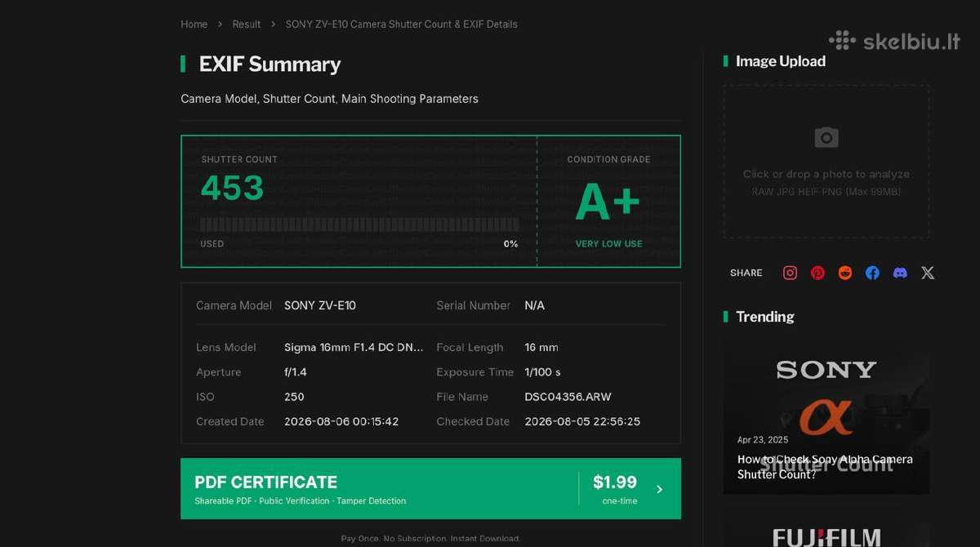The image size is (980, 547).
Task: Select exposure time value 1/100 s
Action: (x=542, y=371)
